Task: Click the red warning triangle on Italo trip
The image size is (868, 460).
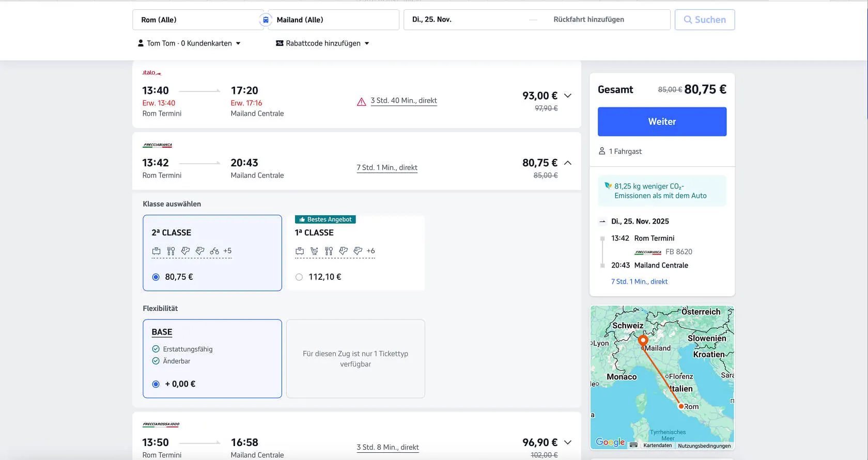Action: tap(362, 102)
